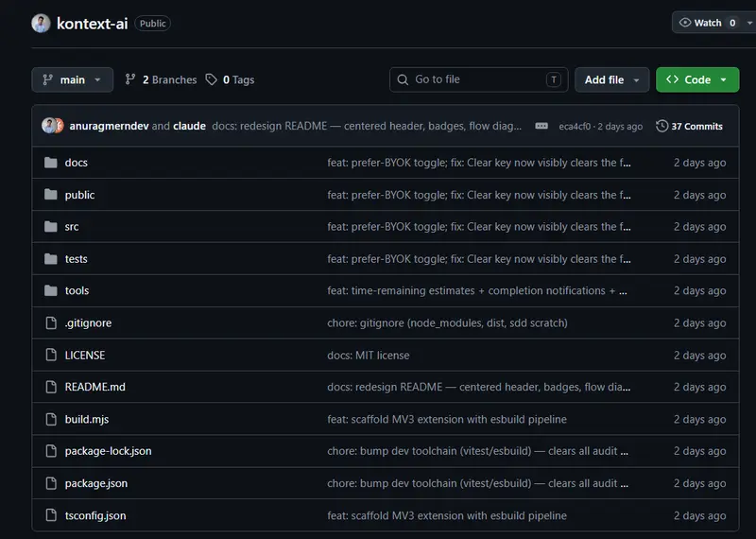Open the public folder
The width and height of the screenshot is (756, 539).
79,195
